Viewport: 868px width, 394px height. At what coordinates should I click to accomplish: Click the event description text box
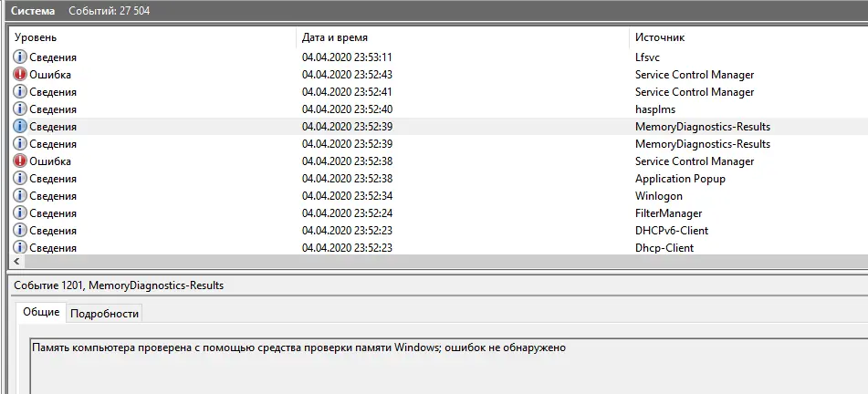tap(448, 367)
